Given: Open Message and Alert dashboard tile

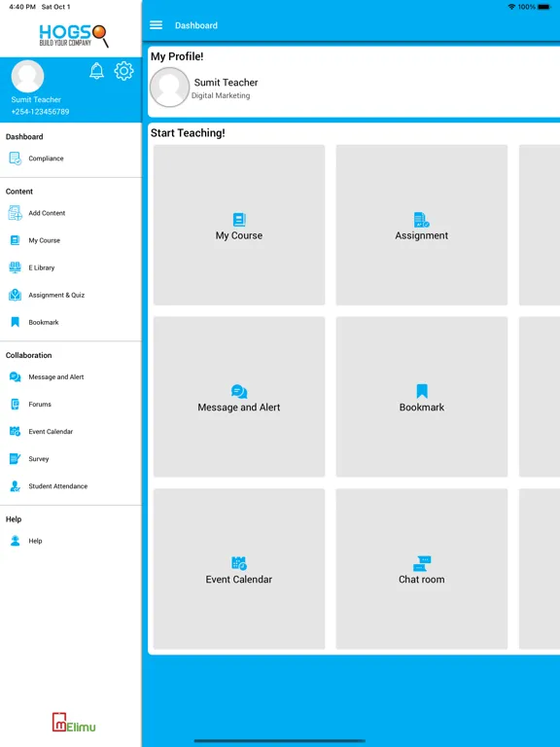Looking at the screenshot, I should pyautogui.click(x=239, y=397).
